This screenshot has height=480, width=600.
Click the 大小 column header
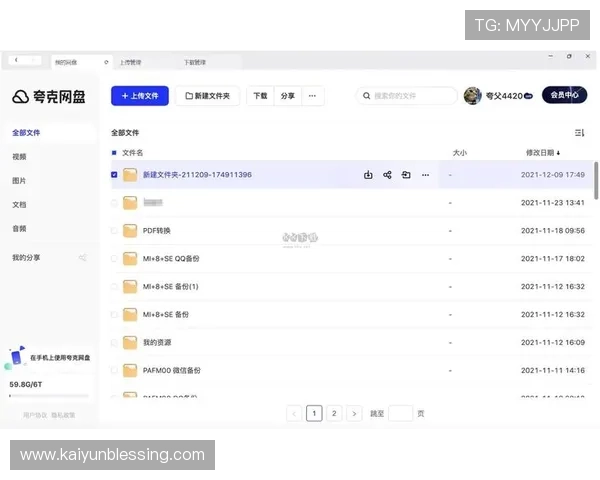click(460, 153)
